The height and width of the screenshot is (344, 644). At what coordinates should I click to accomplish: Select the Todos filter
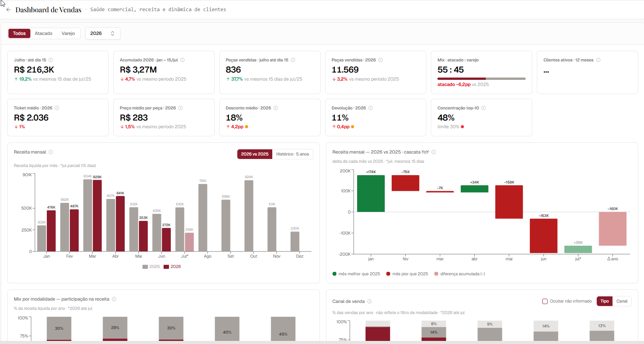(x=19, y=33)
